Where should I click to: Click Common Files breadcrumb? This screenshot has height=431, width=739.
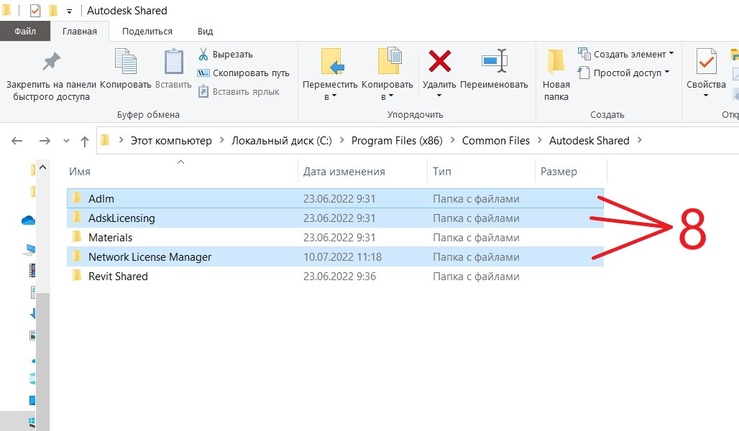496,141
